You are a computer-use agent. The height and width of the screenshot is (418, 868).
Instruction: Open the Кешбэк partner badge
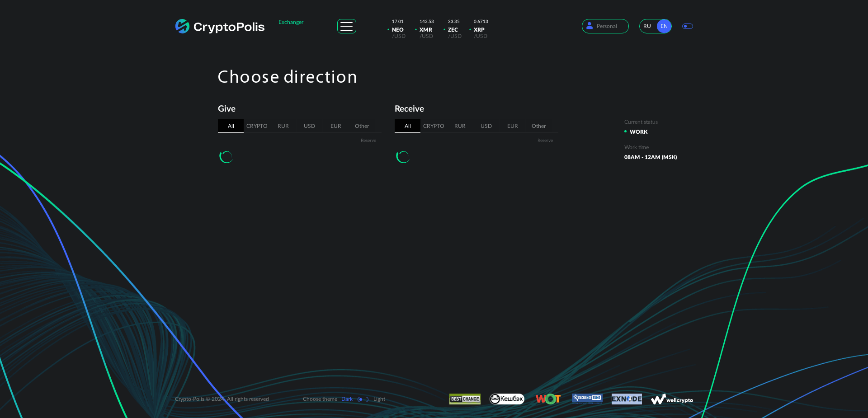click(507, 399)
